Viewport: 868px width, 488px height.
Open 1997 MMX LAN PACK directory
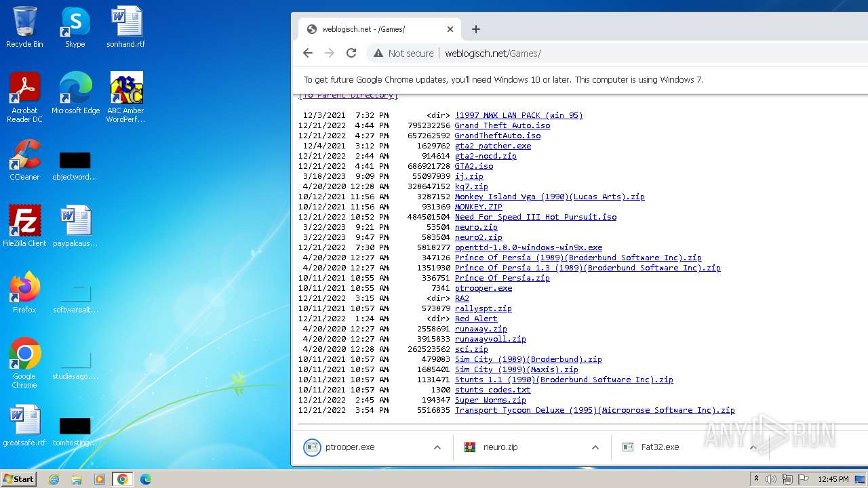[x=519, y=115]
